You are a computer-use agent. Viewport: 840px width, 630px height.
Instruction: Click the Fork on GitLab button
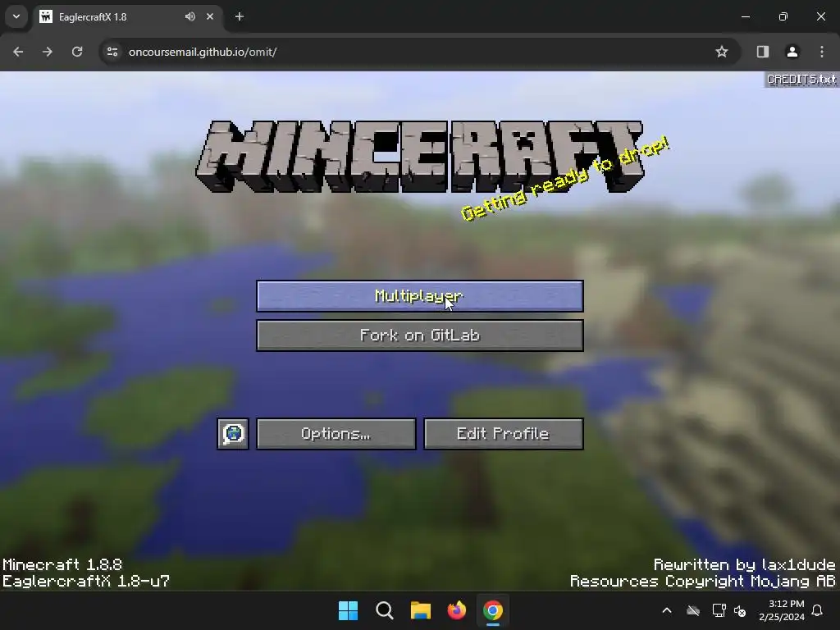[x=419, y=336]
